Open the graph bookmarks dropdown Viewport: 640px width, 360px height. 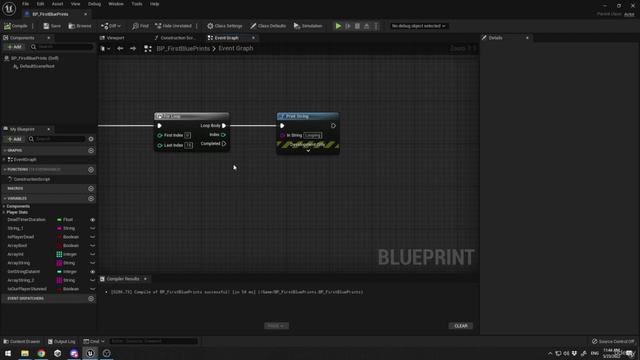coord(105,49)
